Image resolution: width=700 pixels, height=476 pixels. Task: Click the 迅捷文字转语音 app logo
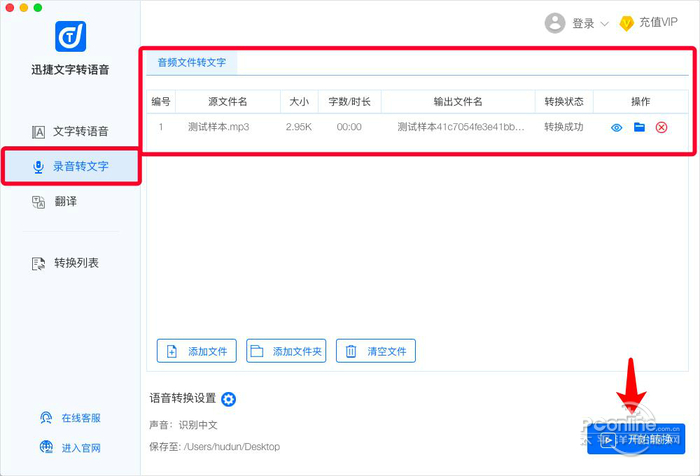click(71, 36)
